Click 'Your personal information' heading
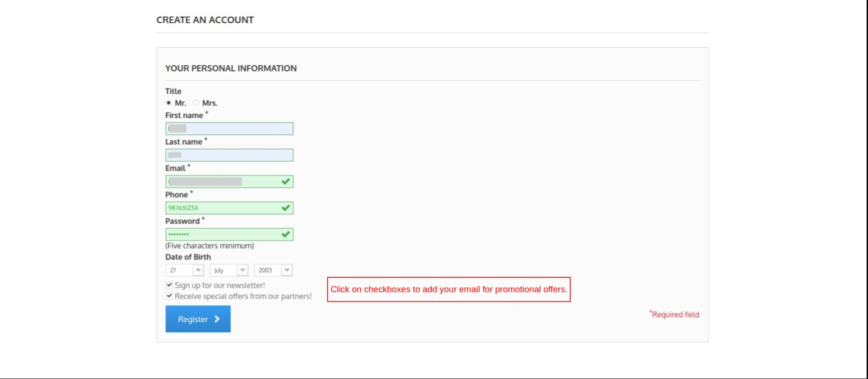Viewport: 868px width, 379px height. click(231, 68)
